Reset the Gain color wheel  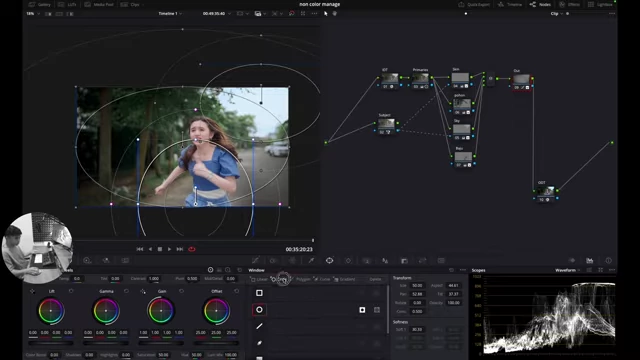point(181,291)
